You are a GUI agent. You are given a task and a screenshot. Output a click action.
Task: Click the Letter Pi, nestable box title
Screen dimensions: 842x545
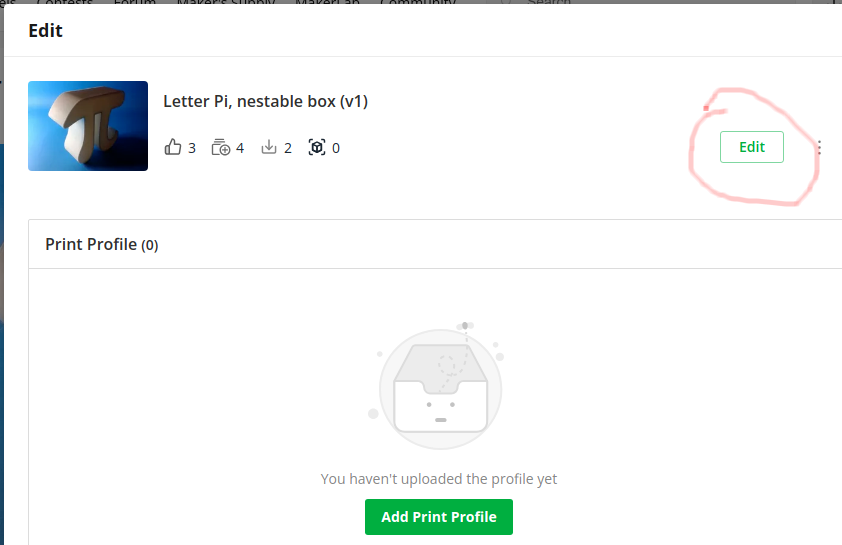pos(265,101)
